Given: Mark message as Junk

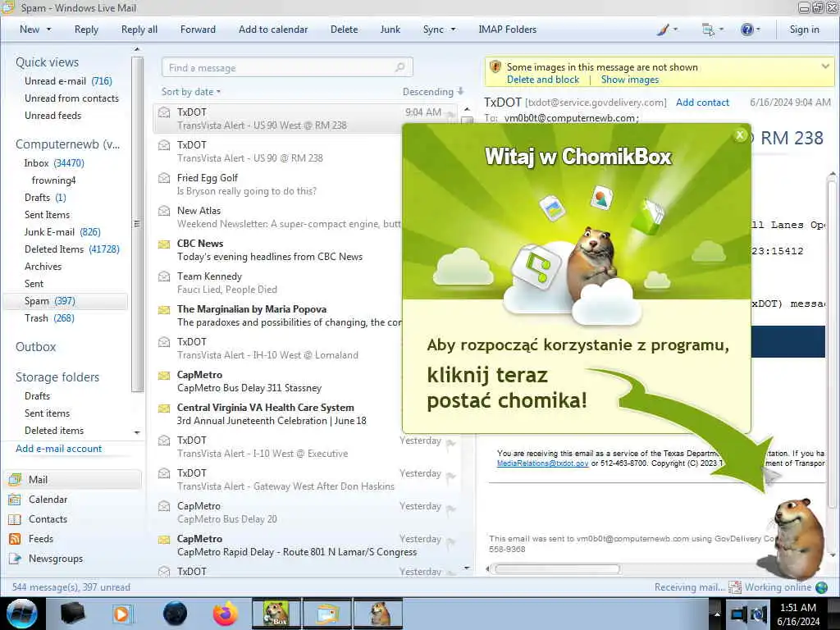Looking at the screenshot, I should click(x=390, y=30).
